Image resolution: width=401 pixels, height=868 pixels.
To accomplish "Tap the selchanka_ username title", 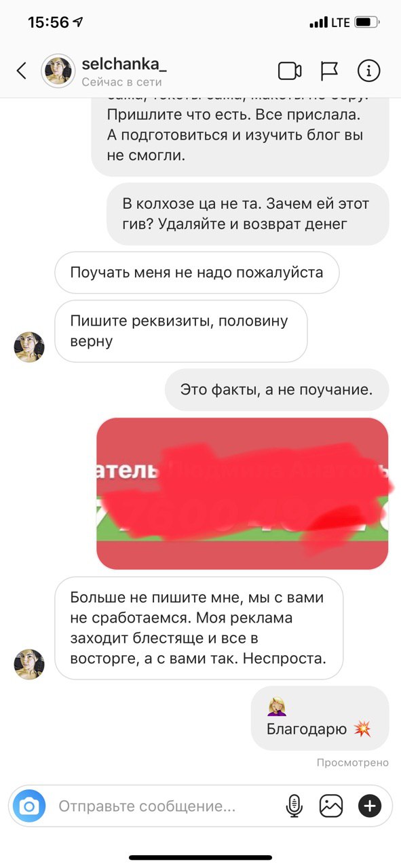I will [124, 64].
